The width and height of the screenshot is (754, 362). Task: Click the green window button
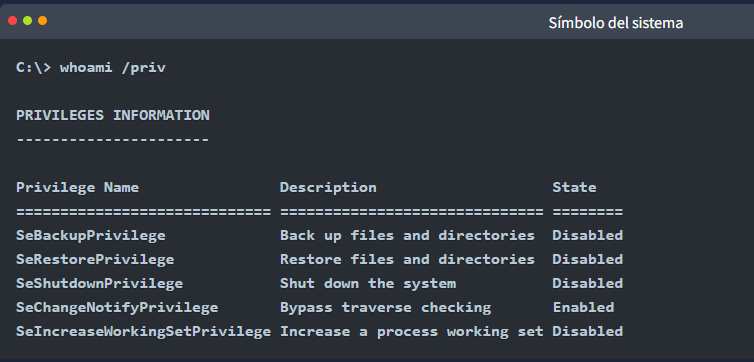click(27, 21)
